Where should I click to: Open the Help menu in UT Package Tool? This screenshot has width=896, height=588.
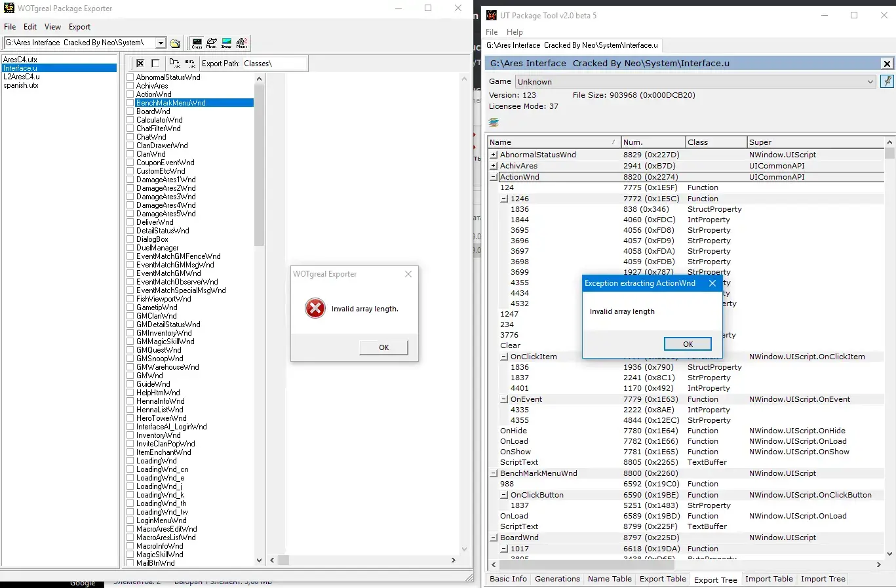[515, 32]
